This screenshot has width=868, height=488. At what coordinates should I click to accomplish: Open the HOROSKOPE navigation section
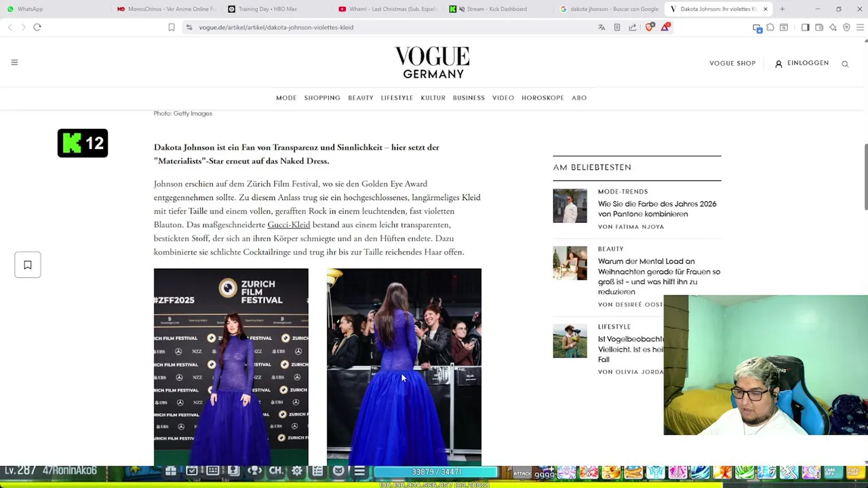tap(542, 98)
